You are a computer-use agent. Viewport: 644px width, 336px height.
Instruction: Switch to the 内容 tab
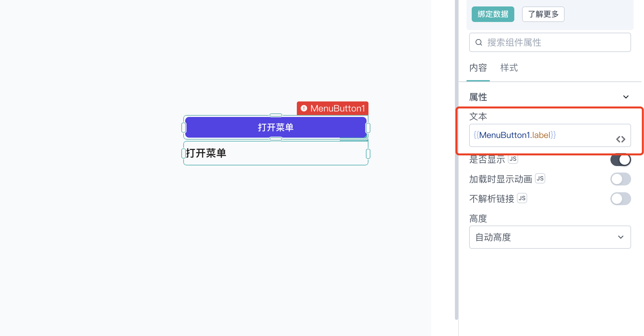[478, 68]
